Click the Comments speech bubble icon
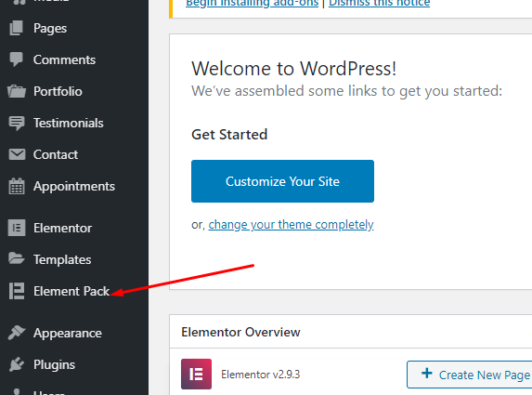The width and height of the screenshot is (532, 395). [17, 59]
